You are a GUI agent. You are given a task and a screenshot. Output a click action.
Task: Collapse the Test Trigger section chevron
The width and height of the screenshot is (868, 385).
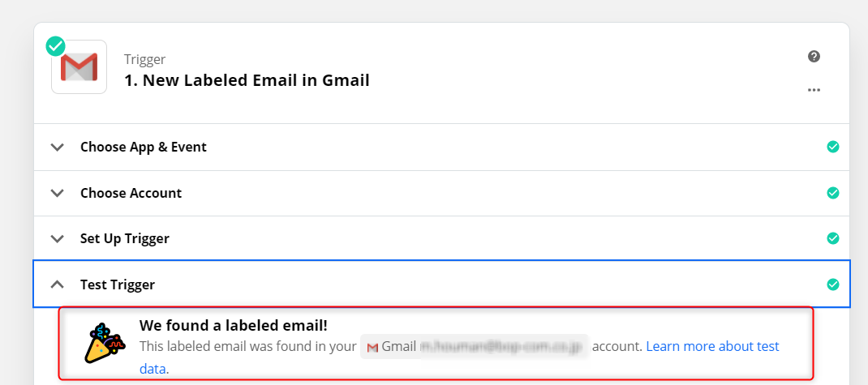[x=57, y=284]
